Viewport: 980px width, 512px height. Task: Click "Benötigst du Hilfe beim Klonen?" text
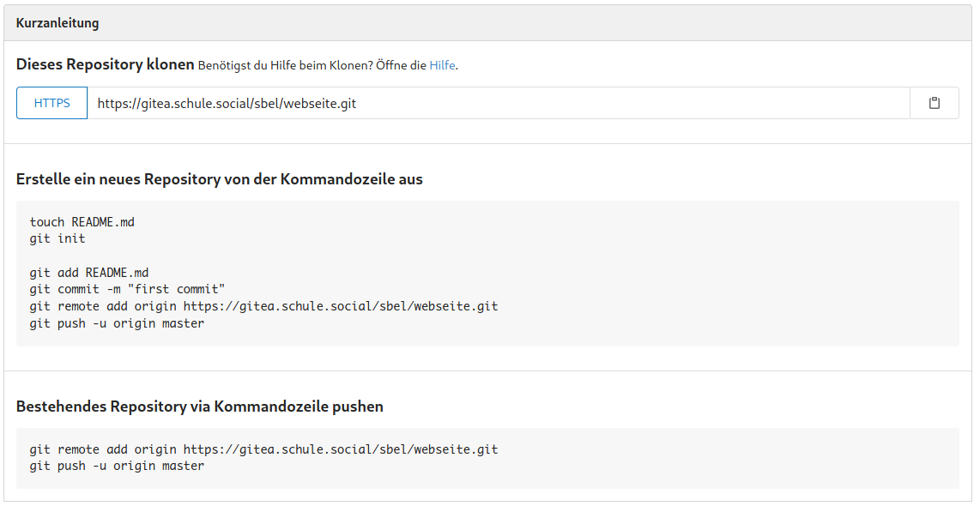(286, 65)
